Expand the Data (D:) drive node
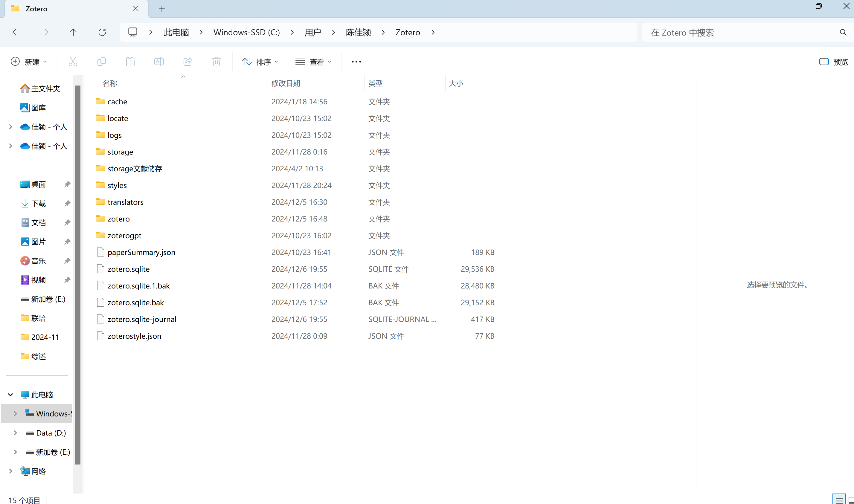854x504 pixels. pos(15,433)
